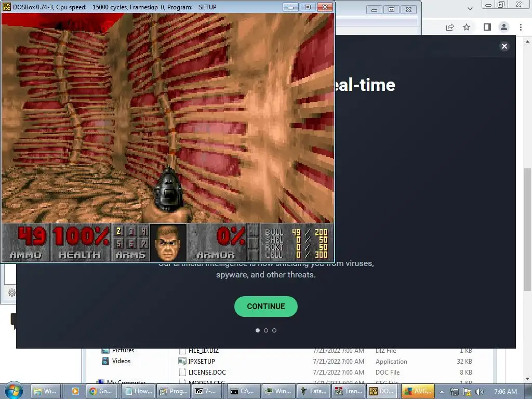Click the BULL ammo count row
Screen dimensions: 532x399
tap(296, 232)
